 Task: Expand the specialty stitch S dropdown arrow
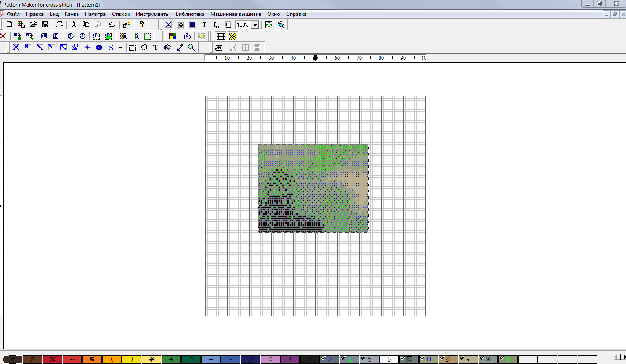tap(120, 48)
